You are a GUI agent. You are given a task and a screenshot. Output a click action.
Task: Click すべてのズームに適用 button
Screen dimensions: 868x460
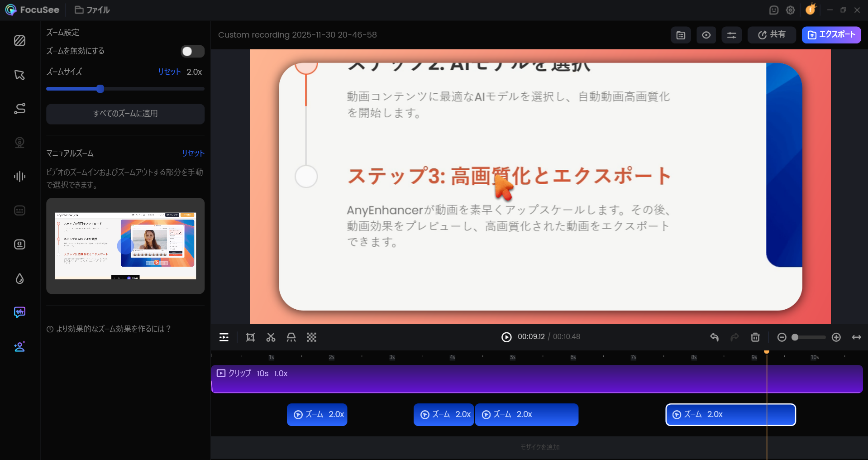[x=125, y=114]
